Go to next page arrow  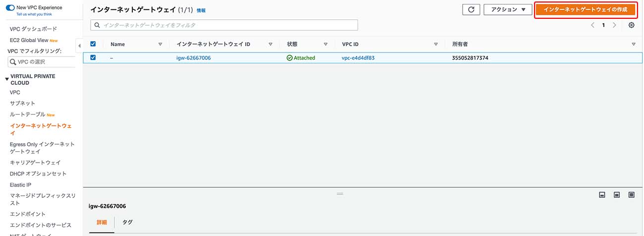point(615,25)
